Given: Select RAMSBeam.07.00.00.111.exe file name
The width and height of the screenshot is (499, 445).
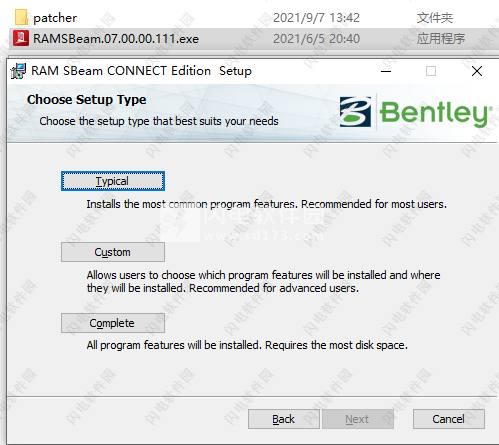Looking at the screenshot, I should click(x=116, y=39).
